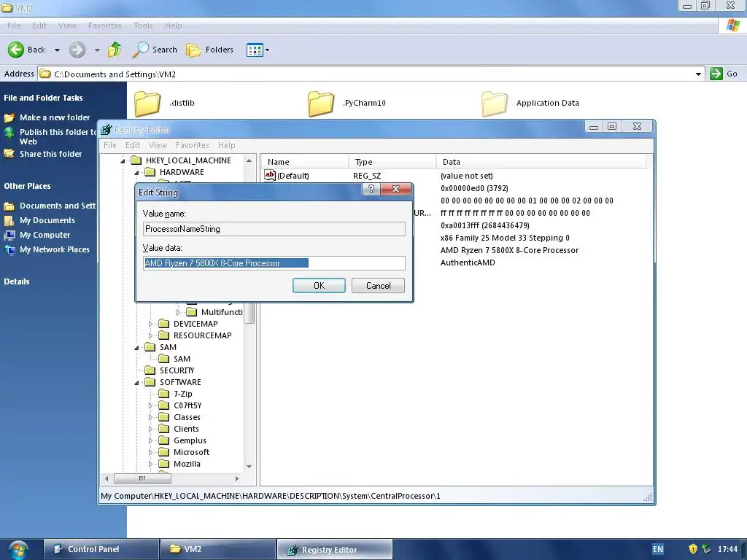Open the .distlib folder
This screenshot has height=560, width=747.
165,103
